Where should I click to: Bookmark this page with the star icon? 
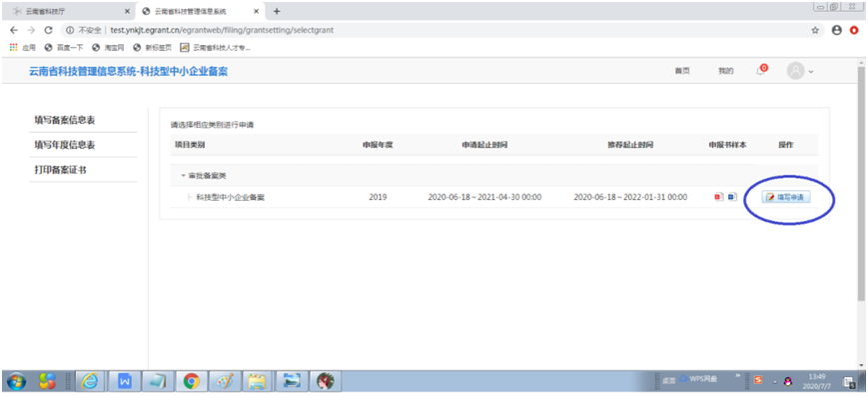click(x=815, y=30)
